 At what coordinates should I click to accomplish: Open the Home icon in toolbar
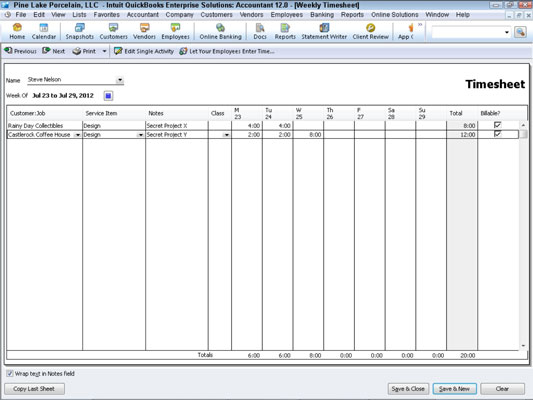(x=17, y=28)
